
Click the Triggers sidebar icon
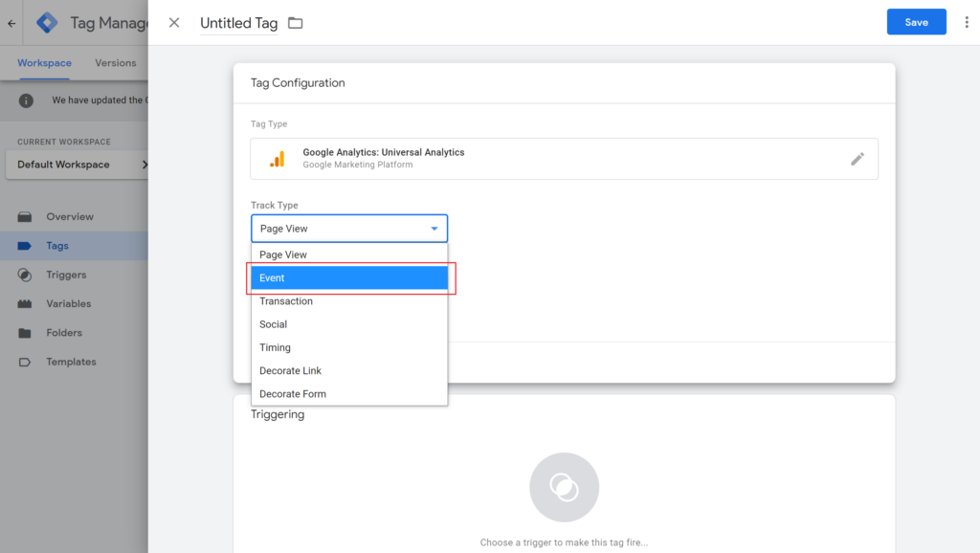pyautogui.click(x=24, y=275)
